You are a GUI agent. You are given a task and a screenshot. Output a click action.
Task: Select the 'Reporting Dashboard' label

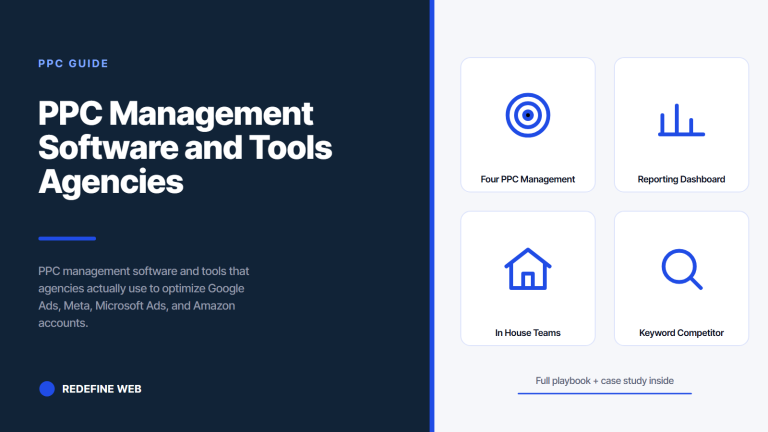pyautogui.click(x=681, y=179)
